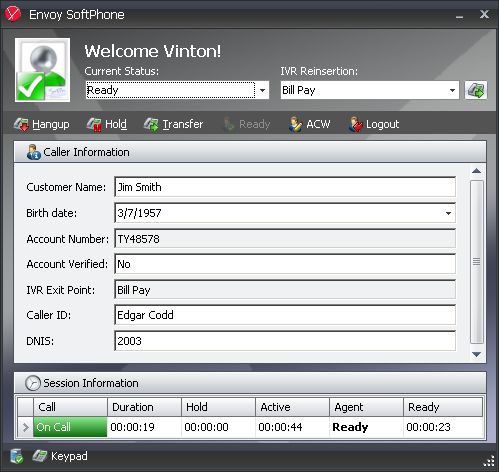Hang up the current call
This screenshot has width=499, height=472.
pos(42,124)
